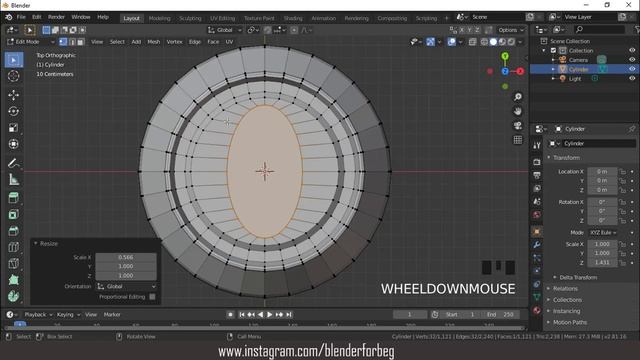Open the Material properties tab icon
Screen dimensions: 640x360
pos(537,310)
